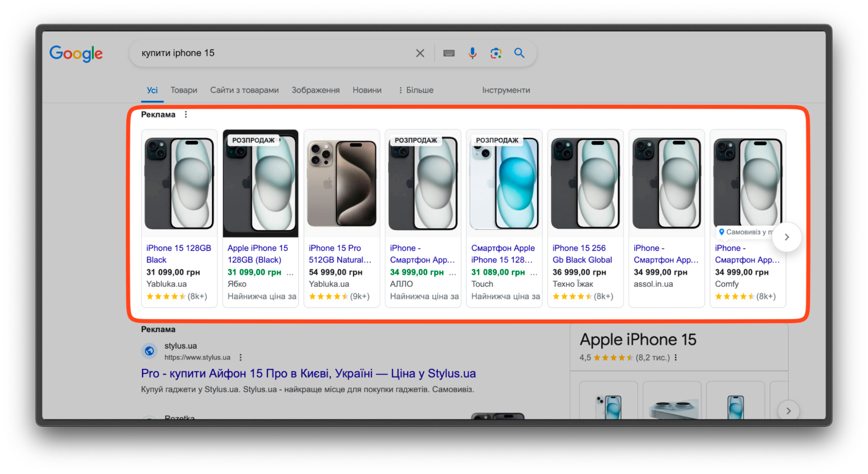Start voice search with the microphone icon
Image resolution: width=868 pixels, height=474 pixels.
coord(472,53)
